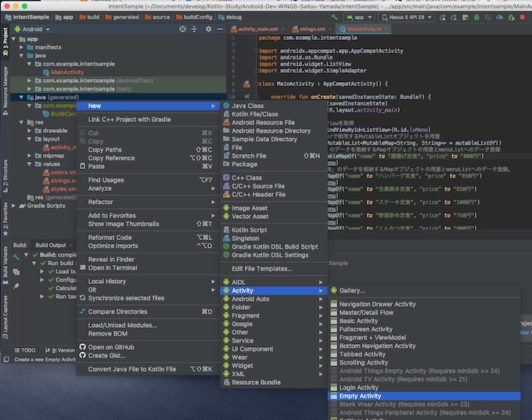
Task: Expand Gradle Scripts node
Action: point(13,206)
